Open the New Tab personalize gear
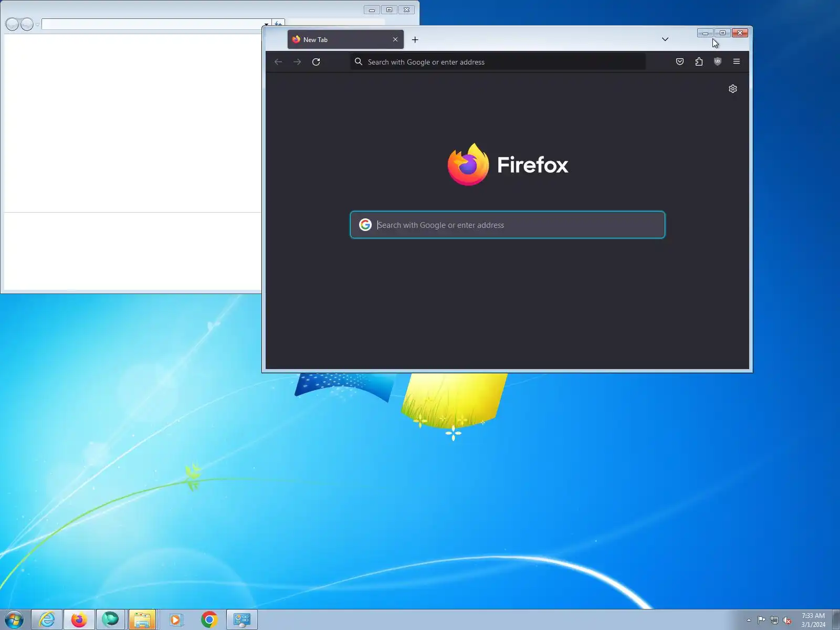The image size is (840, 630). [x=733, y=89]
